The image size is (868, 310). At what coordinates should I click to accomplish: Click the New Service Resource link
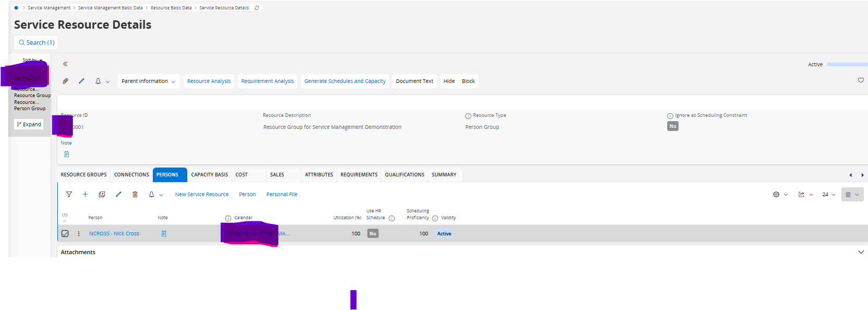click(202, 195)
